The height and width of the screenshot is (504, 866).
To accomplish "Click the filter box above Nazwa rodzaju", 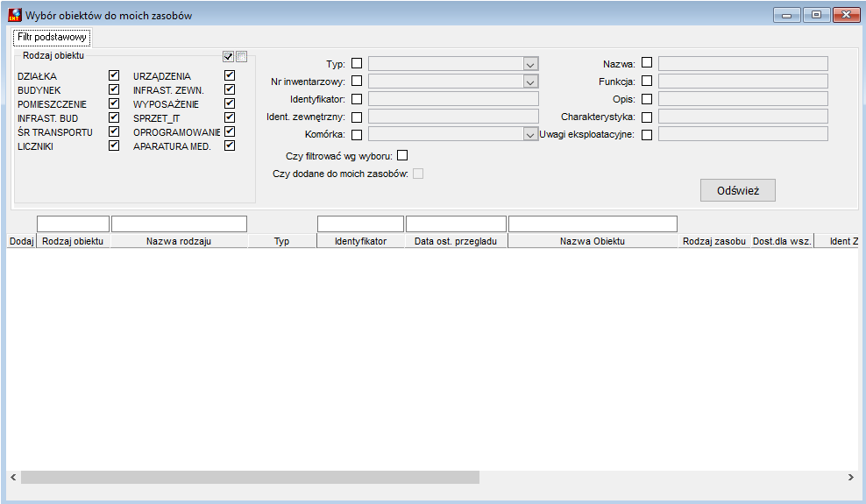I will [179, 224].
